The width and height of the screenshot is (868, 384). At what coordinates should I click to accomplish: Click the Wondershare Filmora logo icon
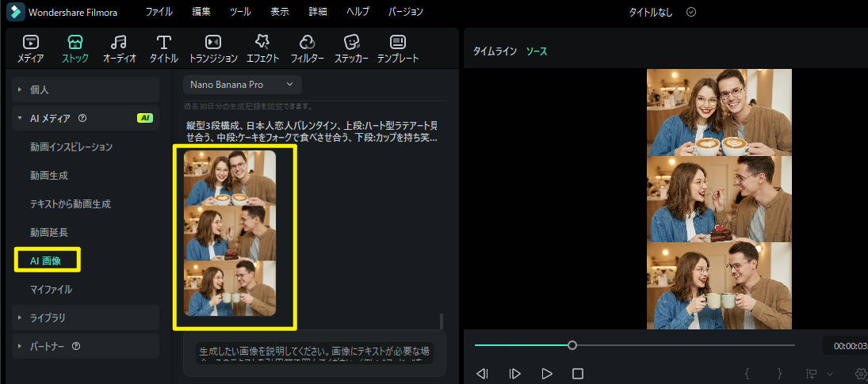(x=16, y=12)
